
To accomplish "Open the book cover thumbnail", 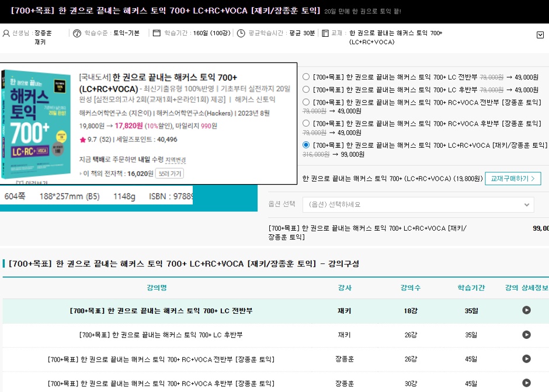I will coord(36,124).
